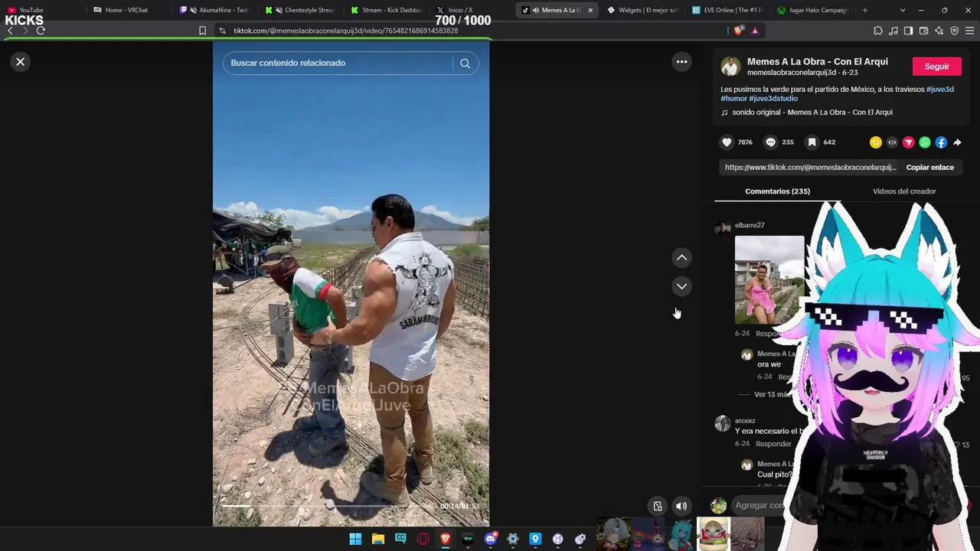Reload the current page
The image size is (980, 551).
(x=41, y=31)
